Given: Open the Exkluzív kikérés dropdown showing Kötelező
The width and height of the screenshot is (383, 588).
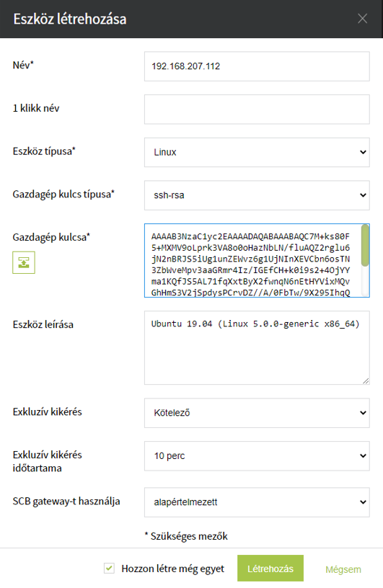Looking at the screenshot, I should coord(257,413).
